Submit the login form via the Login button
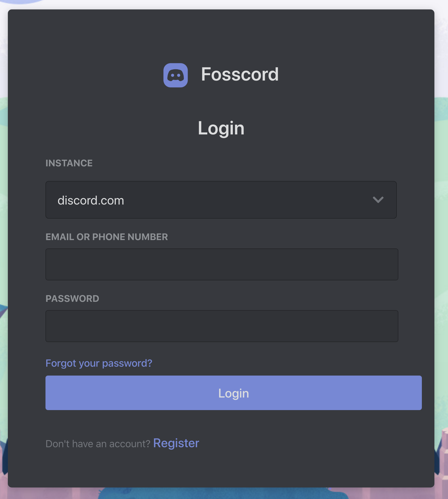 (233, 393)
